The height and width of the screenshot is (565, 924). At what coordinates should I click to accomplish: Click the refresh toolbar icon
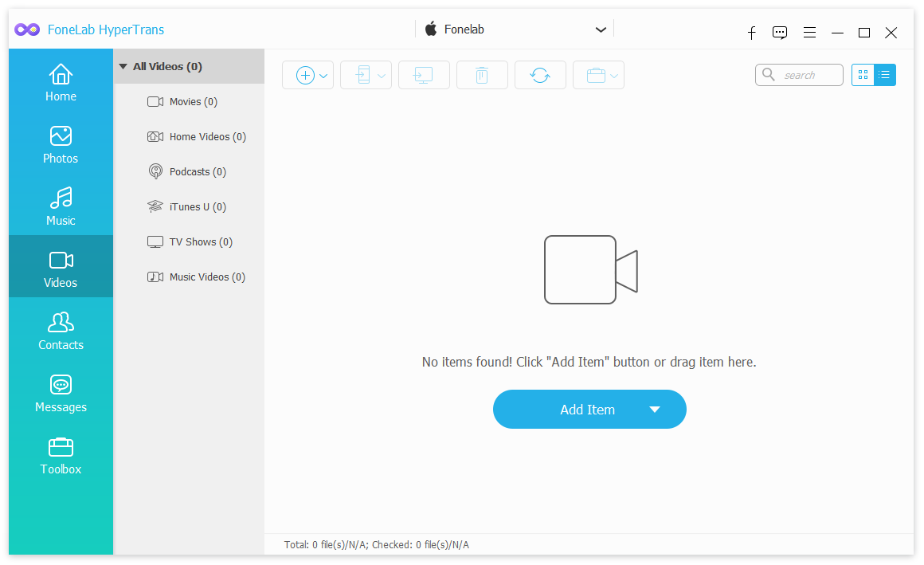point(540,76)
